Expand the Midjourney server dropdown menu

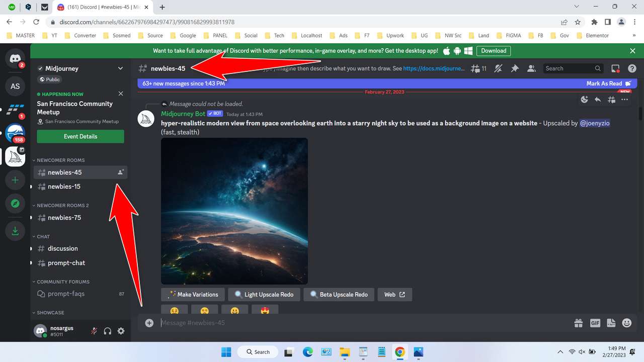(x=120, y=68)
